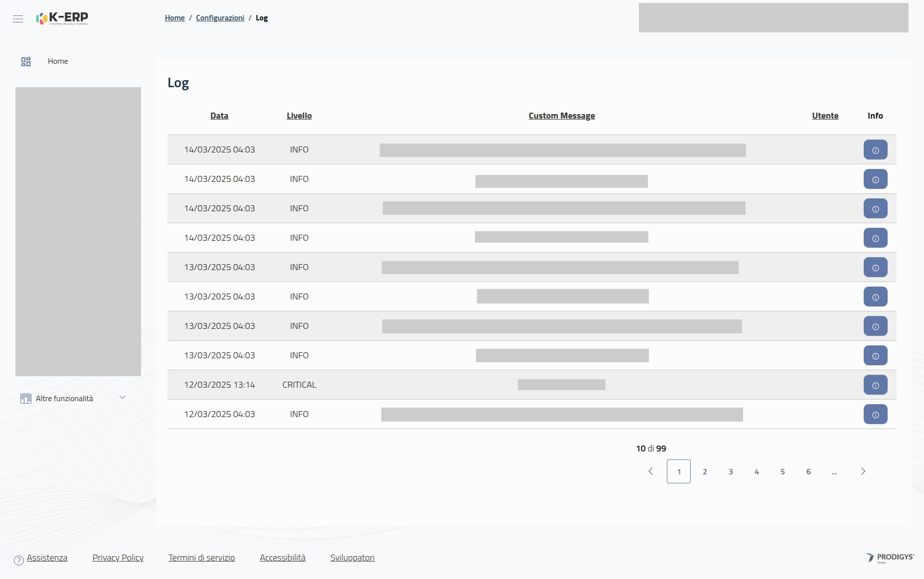Open the hamburger menu icon
This screenshot has height=579, width=924.
(x=18, y=19)
